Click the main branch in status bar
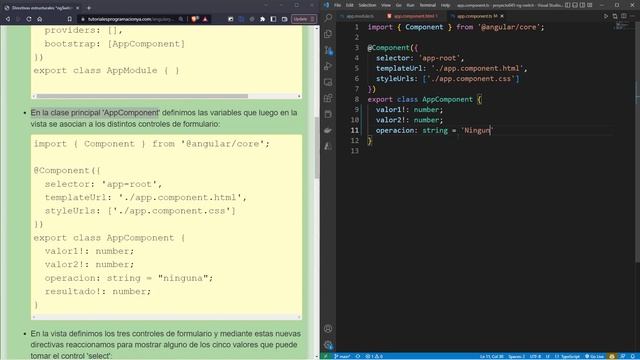640x360 pixels. pyautogui.click(x=342, y=356)
